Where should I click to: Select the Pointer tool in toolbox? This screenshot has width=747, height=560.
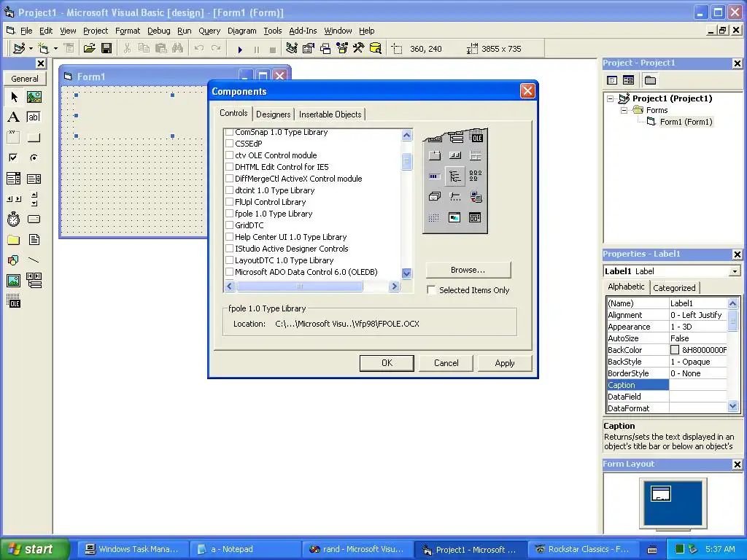pos(13,97)
